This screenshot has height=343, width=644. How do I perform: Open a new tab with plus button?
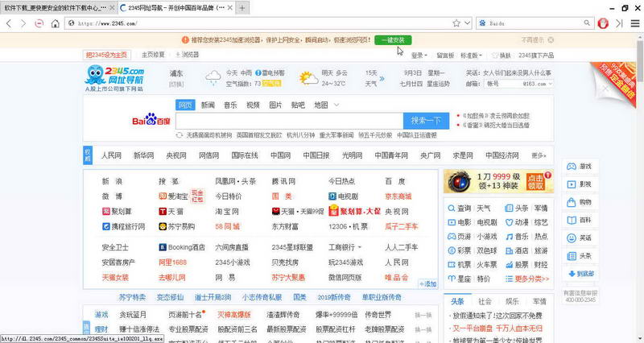coord(242,8)
